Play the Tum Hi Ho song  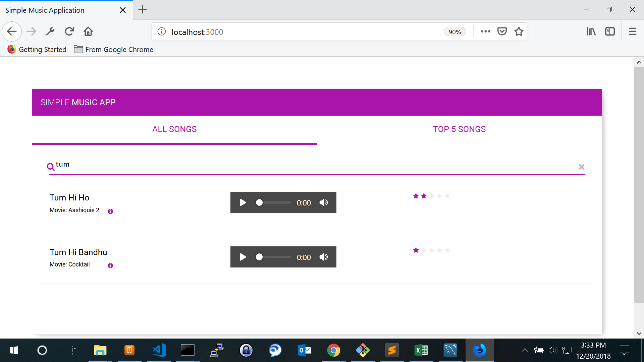(x=243, y=202)
